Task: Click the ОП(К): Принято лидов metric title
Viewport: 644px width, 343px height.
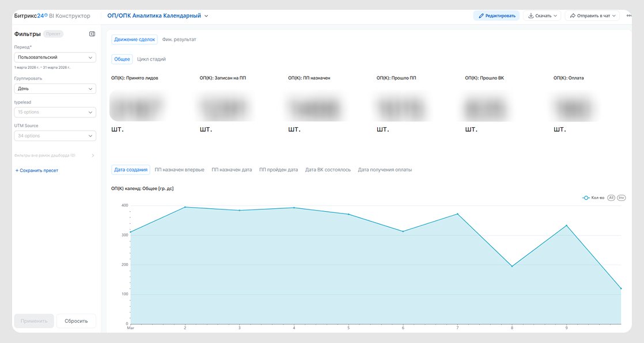Action: [135, 78]
